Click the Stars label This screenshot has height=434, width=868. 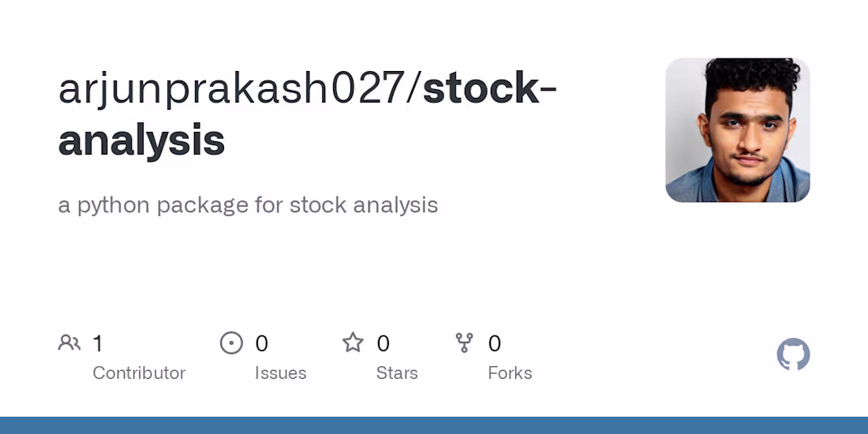tap(397, 373)
